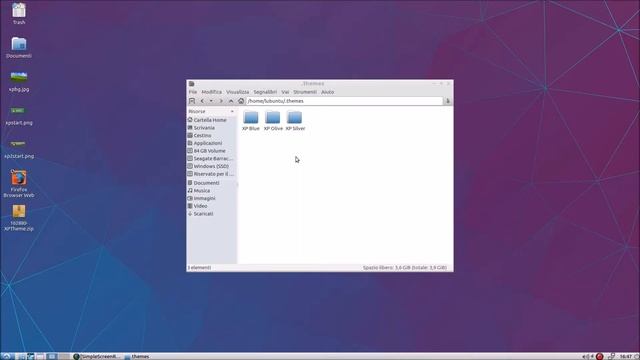
Task: Select Cestino in sidebar
Action: tap(211, 136)
